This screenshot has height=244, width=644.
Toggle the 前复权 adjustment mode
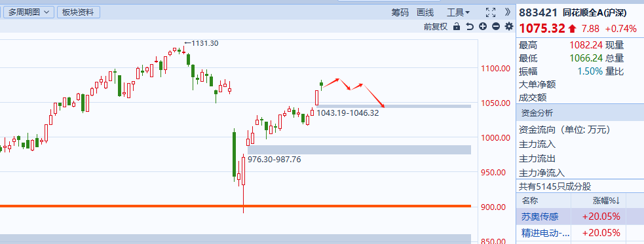tap(436, 27)
